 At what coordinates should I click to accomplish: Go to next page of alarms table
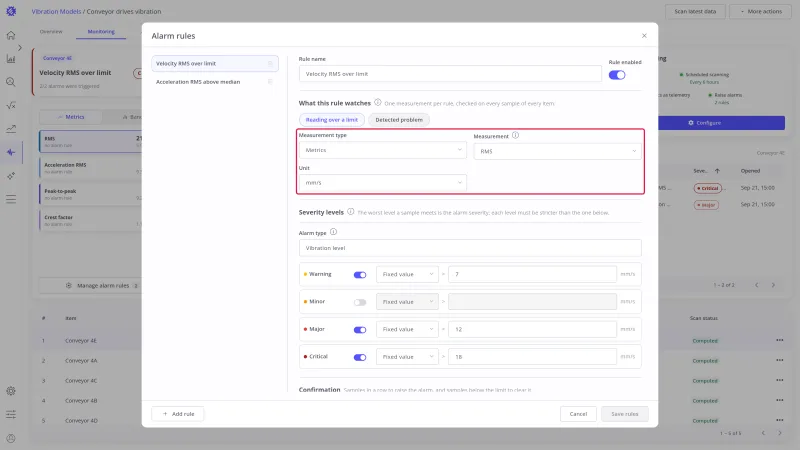coord(773,285)
